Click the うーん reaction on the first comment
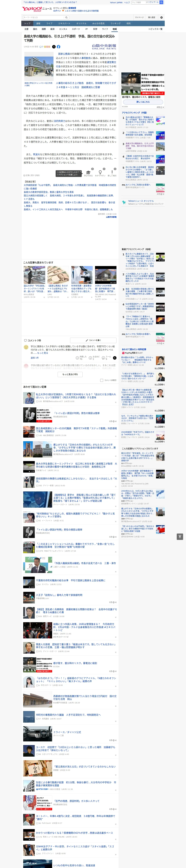 tap(106, 358)
